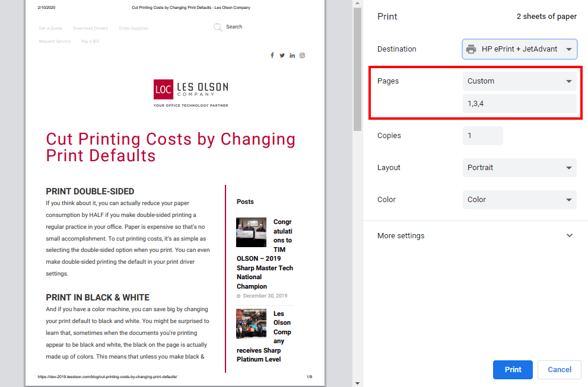Click the preview scrollbar up arrow
The height and width of the screenshot is (387, 588).
coord(357,4)
